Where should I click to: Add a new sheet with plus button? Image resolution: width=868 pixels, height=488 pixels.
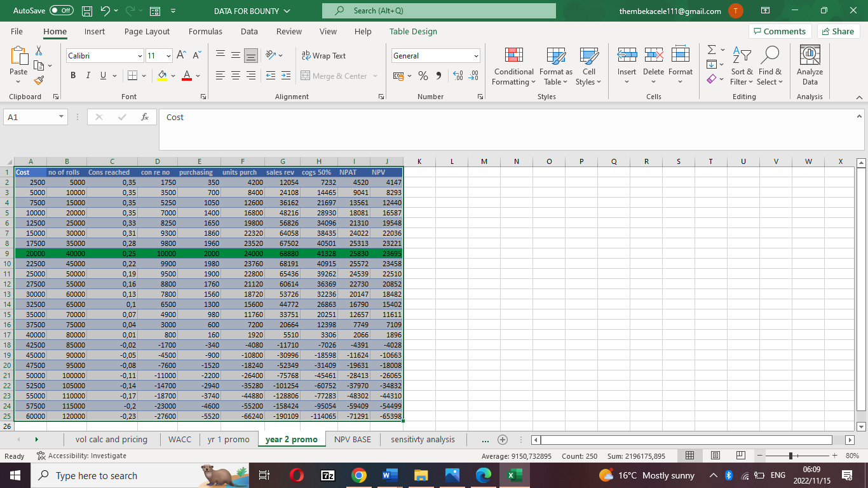coord(503,439)
